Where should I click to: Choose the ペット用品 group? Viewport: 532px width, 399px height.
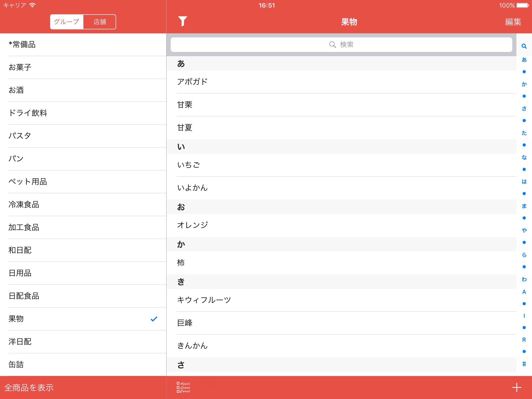pos(83,182)
